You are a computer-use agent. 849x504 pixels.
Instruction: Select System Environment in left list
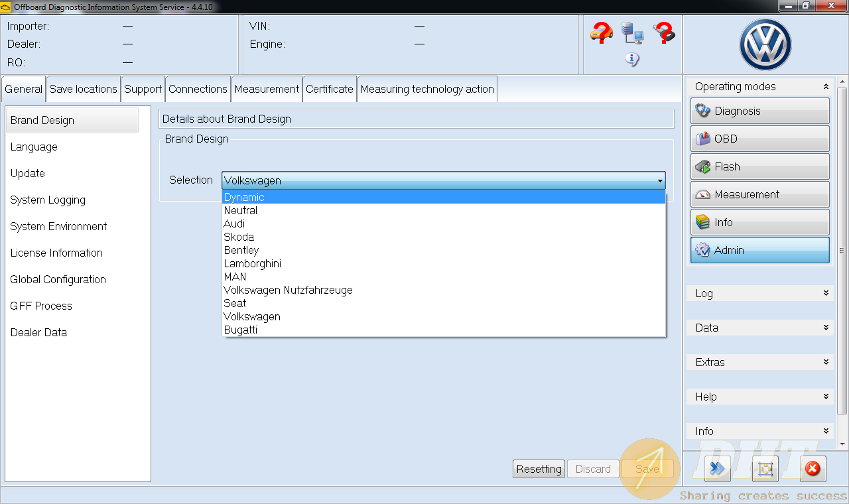72,226
